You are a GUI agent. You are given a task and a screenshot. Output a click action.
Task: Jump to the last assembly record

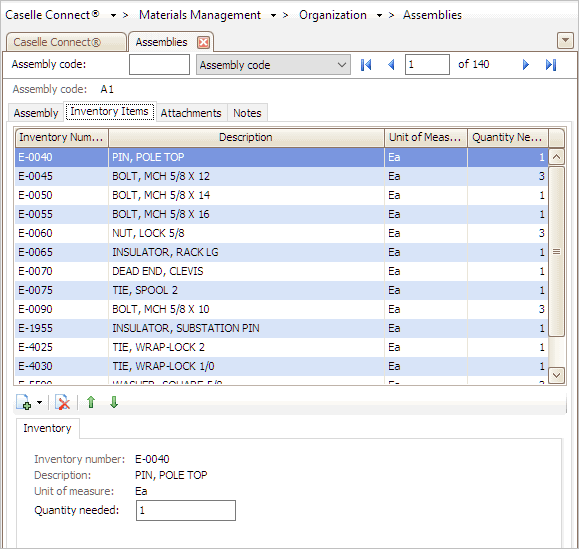point(551,65)
